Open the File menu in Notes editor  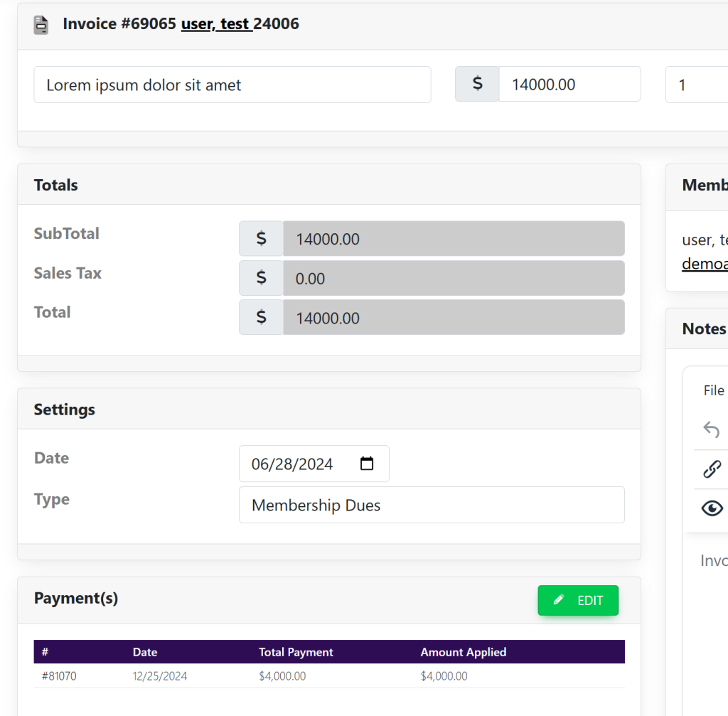click(713, 390)
